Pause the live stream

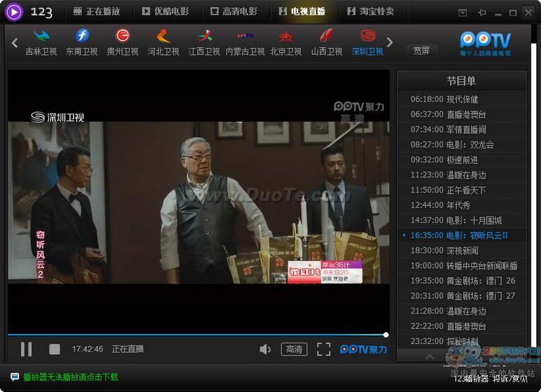(x=26, y=349)
